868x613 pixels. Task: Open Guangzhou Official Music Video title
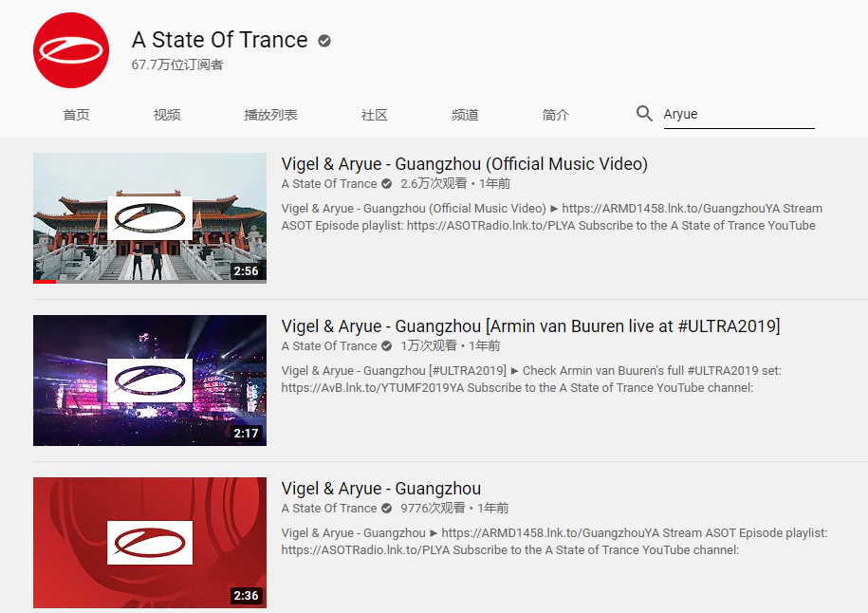(x=465, y=164)
